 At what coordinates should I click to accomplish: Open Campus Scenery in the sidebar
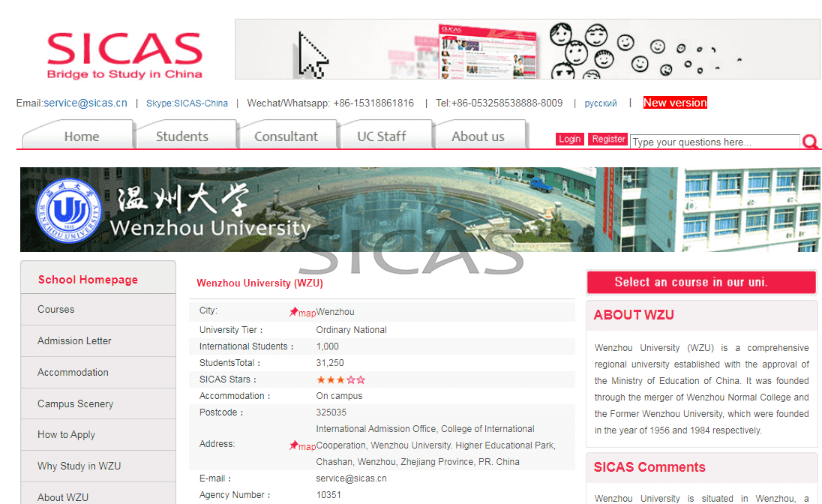98,403
